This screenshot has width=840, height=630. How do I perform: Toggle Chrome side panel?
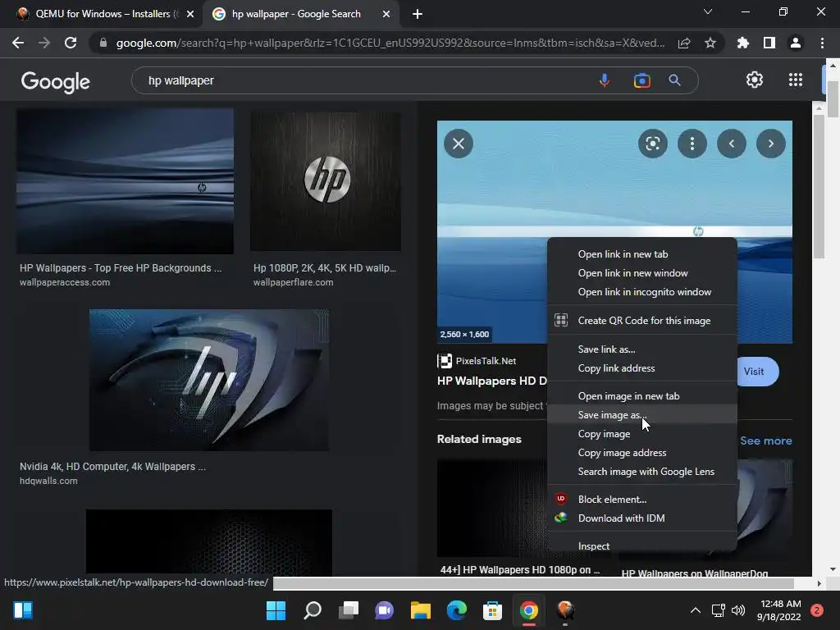coord(769,43)
